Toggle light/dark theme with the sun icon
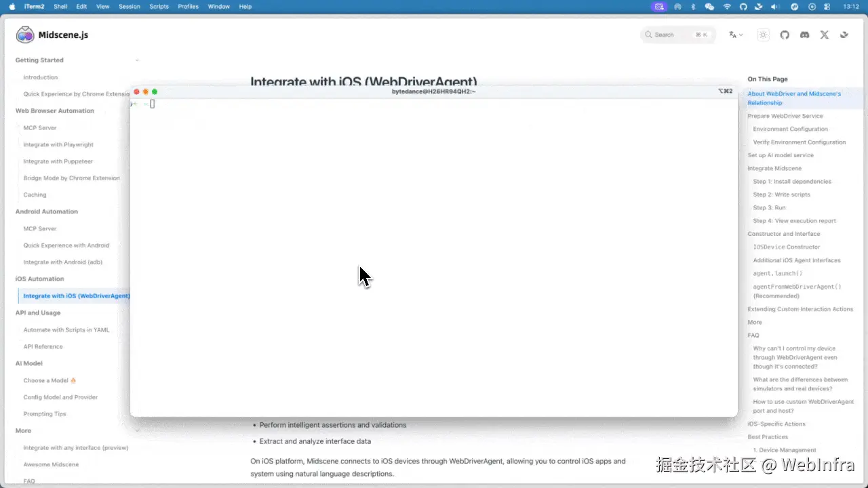Viewport: 868px width, 488px height. point(763,35)
